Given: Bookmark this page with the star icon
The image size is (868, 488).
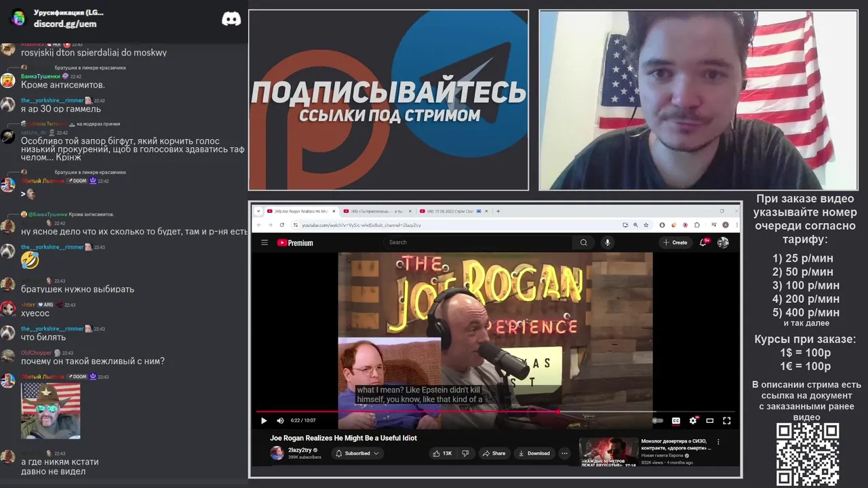Looking at the screenshot, I should pyautogui.click(x=645, y=224).
